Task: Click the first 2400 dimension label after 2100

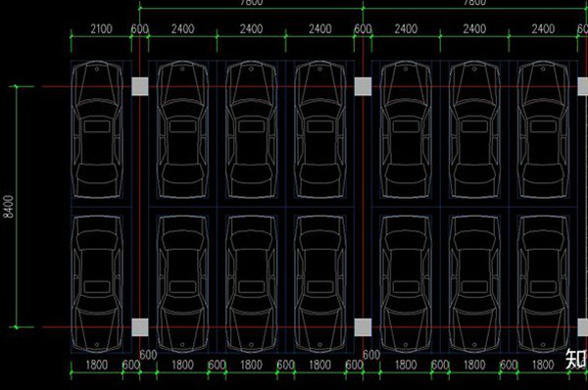Action: pos(182,28)
